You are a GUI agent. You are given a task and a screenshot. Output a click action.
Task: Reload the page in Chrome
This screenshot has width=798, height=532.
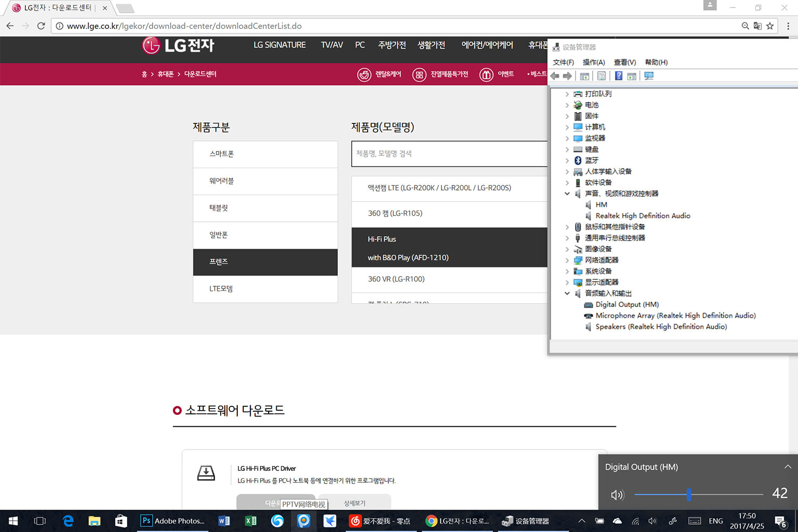coord(41,26)
